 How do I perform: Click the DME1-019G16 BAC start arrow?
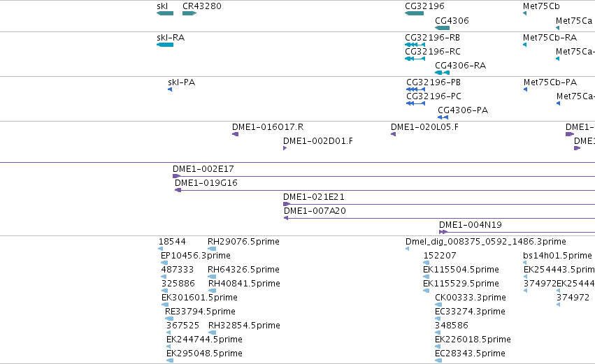[x=178, y=190]
